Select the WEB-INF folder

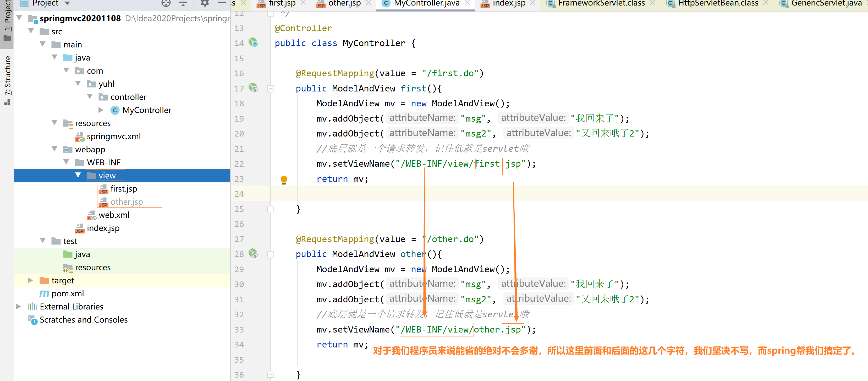103,162
